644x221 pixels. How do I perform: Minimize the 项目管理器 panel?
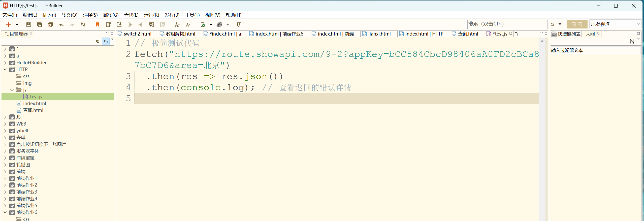point(108,33)
